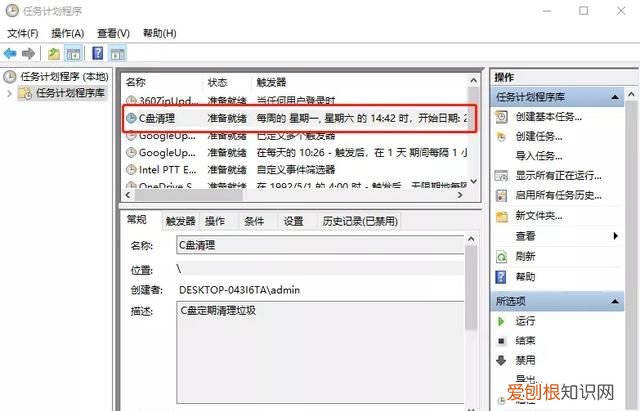This screenshot has width=640, height=411.
Task: Click the clock icon of the C盘清理 task
Action: coord(131,118)
